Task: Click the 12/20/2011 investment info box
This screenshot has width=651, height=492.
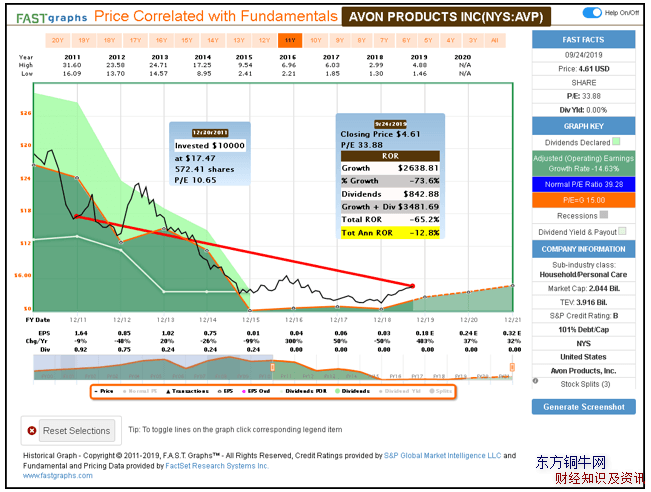Action: tap(210, 154)
